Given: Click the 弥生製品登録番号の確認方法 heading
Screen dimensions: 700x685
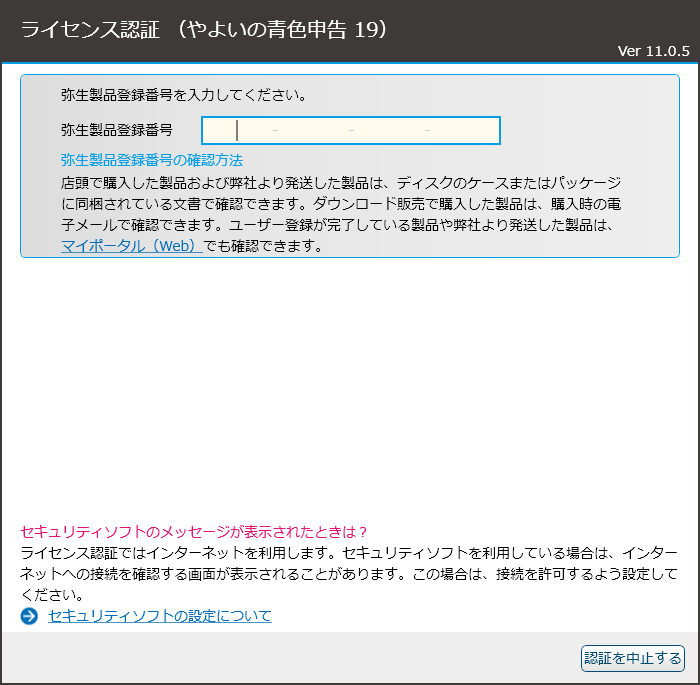Looking at the screenshot, I should point(152,160).
